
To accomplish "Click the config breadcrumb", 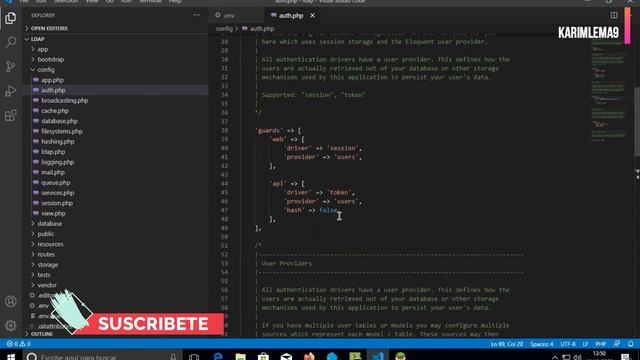I will pos(224,29).
